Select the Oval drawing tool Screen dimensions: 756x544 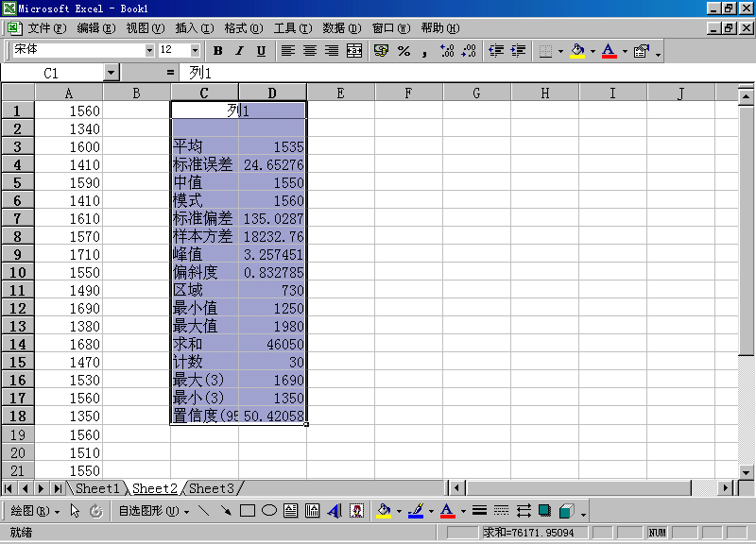tap(268, 511)
